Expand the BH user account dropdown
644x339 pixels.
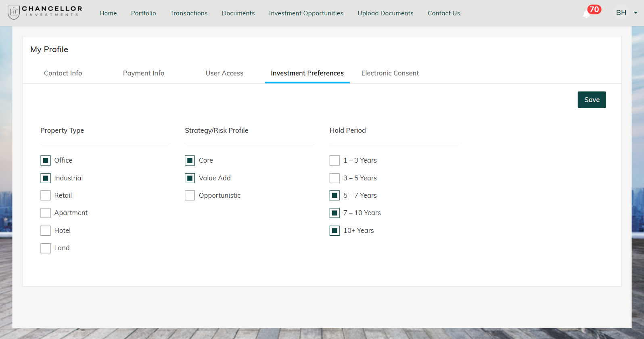[x=636, y=13]
